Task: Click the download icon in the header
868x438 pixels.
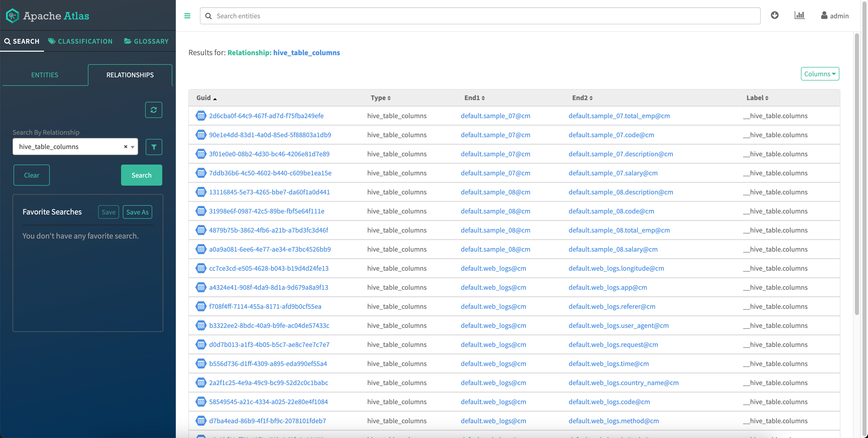Action: (x=774, y=16)
